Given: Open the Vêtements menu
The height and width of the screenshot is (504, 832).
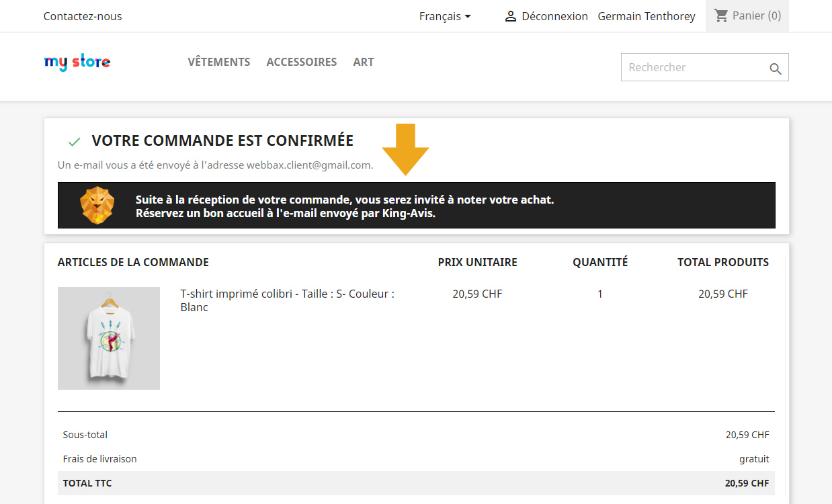Looking at the screenshot, I should pyautogui.click(x=219, y=62).
